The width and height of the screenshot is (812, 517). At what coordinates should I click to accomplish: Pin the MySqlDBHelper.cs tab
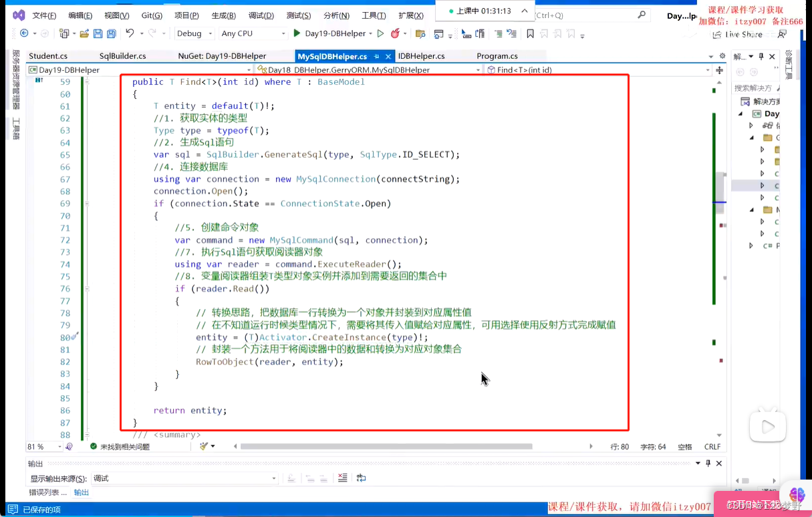tap(377, 56)
